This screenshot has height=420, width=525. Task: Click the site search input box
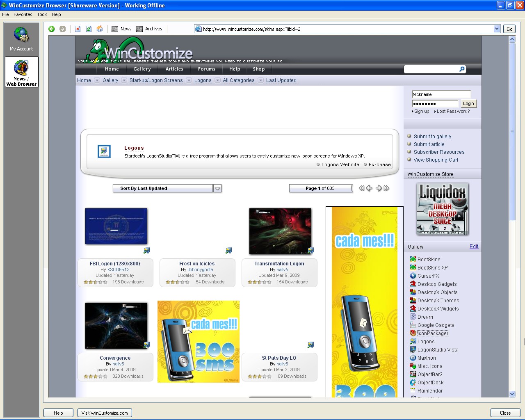coord(431,69)
